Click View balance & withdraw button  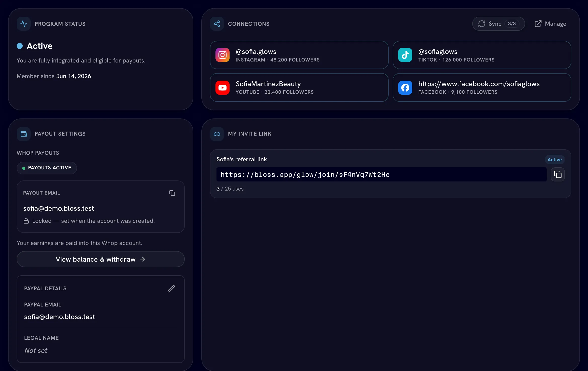coord(101,259)
